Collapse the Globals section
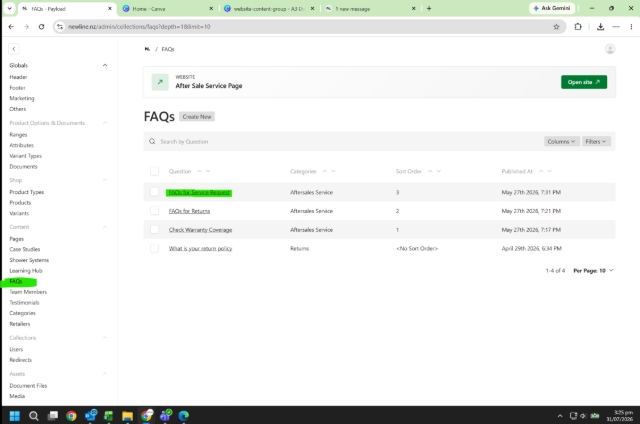Screen dimensions: 640x424 pos(105,65)
